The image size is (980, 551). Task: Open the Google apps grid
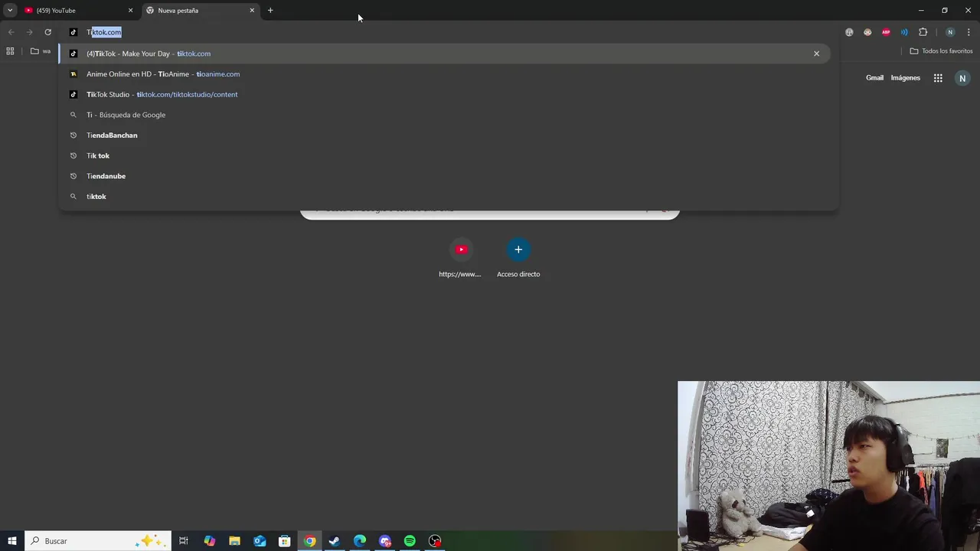[x=938, y=78]
